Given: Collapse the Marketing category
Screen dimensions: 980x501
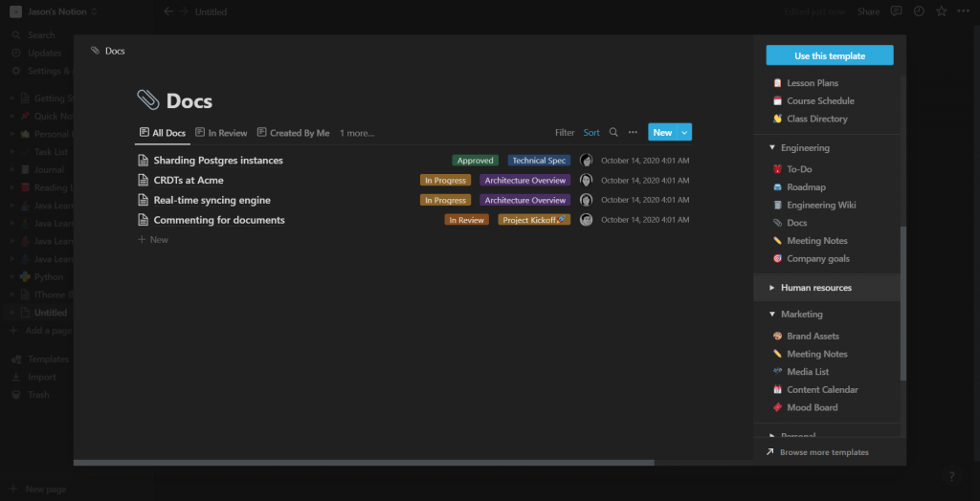Looking at the screenshot, I should (x=772, y=315).
